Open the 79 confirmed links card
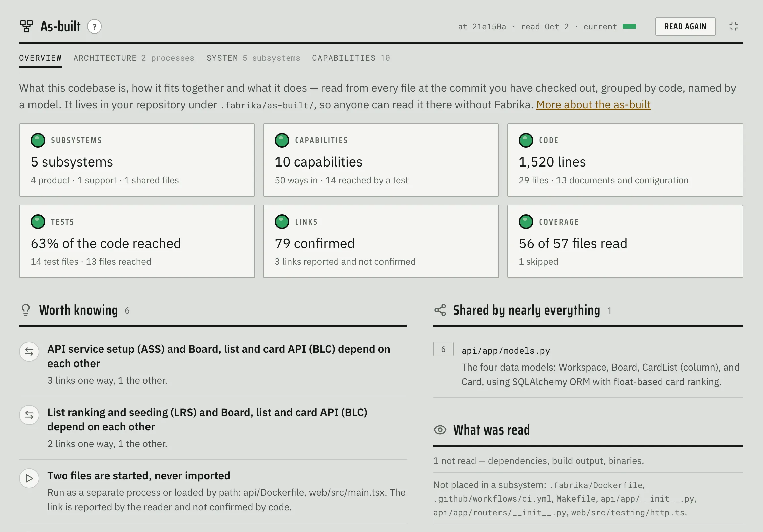The height and width of the screenshot is (532, 763). [381, 241]
